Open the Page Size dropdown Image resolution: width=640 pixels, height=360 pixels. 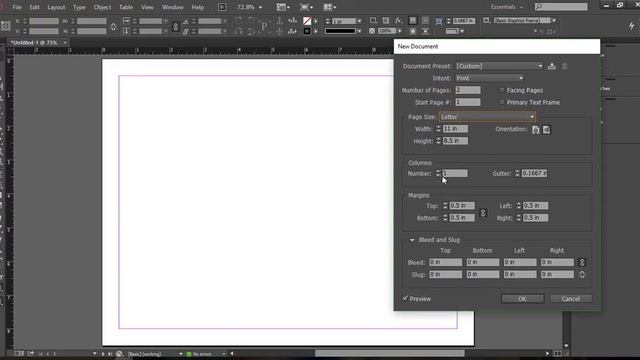[x=487, y=117]
